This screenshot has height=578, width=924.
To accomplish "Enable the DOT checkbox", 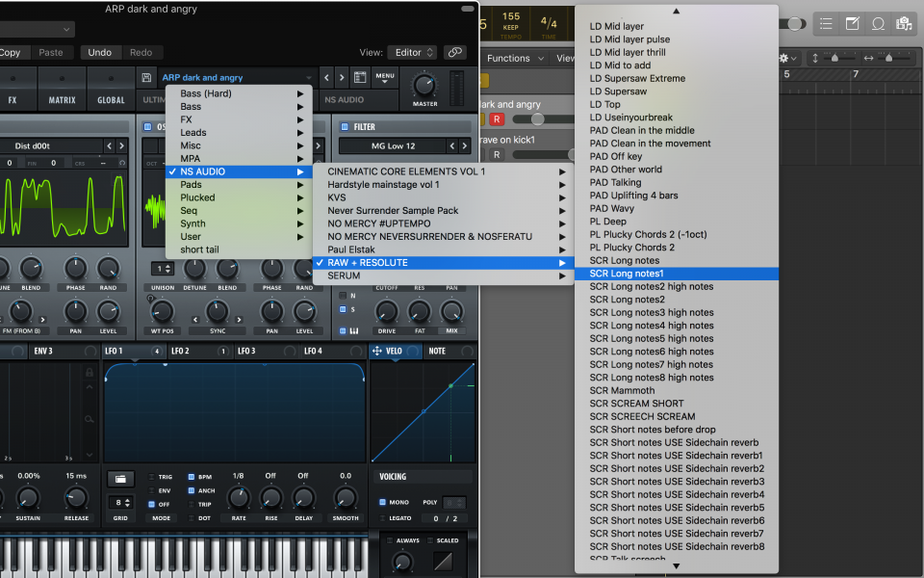I will click(191, 518).
